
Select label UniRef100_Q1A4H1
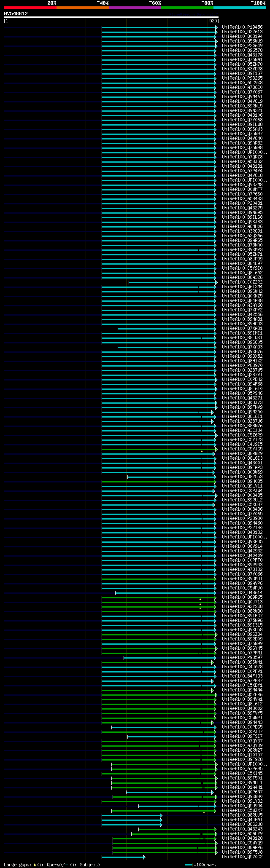(x=242, y=787)
